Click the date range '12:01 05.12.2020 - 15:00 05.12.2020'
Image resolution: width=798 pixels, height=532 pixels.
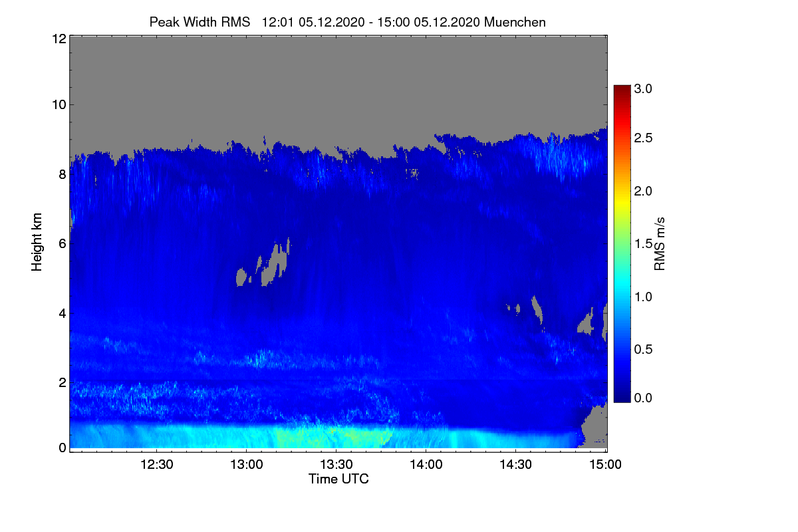tap(372, 22)
